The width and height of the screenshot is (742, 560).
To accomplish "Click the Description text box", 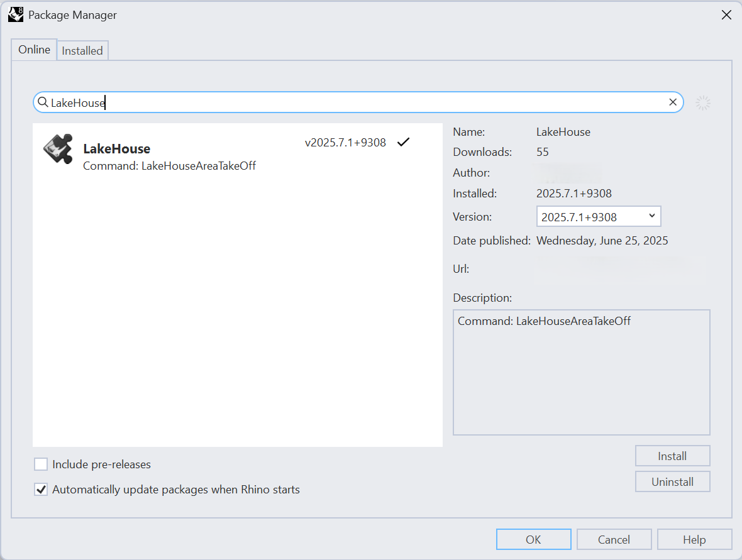I will tap(582, 372).
